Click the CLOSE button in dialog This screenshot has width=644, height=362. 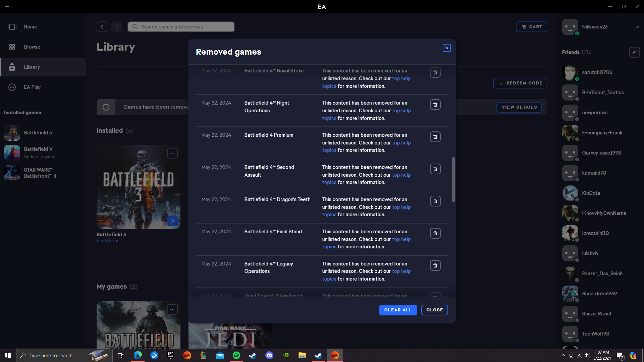point(434,310)
